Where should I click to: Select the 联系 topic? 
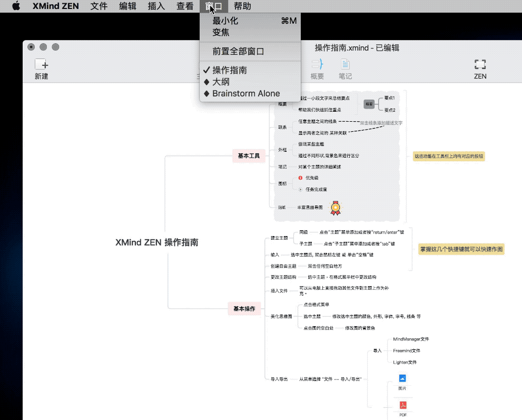click(x=282, y=127)
